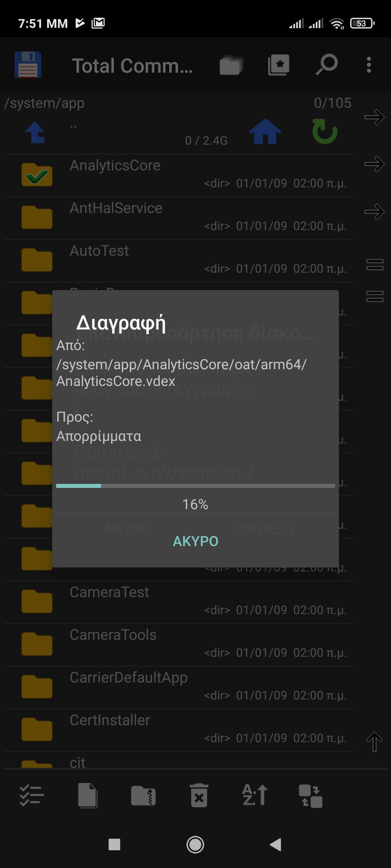Open the CertInstaller directory
The image size is (391, 868).
110,720
